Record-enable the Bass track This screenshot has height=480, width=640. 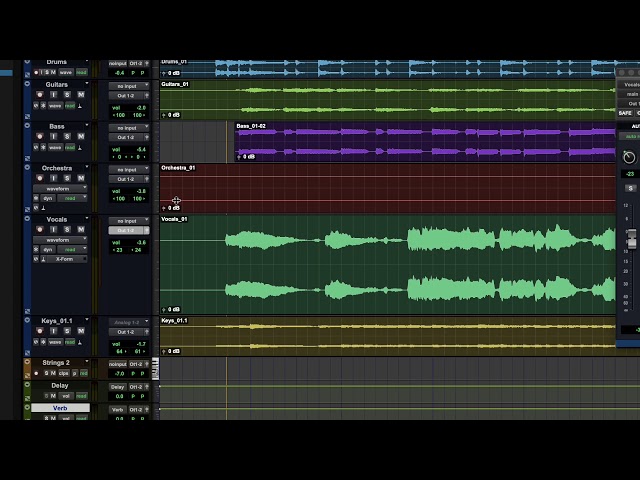(40, 136)
